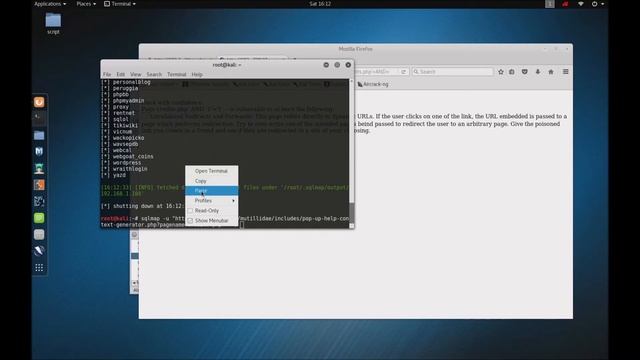Expand the Profiles submenu in the context menu
Image resolution: width=640 pixels, height=360 pixels.
(x=212, y=201)
